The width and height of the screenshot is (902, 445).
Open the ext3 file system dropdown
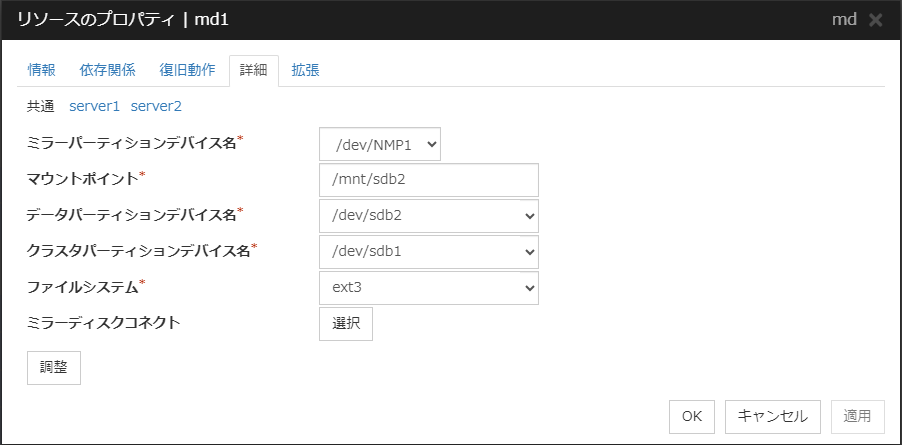point(428,287)
